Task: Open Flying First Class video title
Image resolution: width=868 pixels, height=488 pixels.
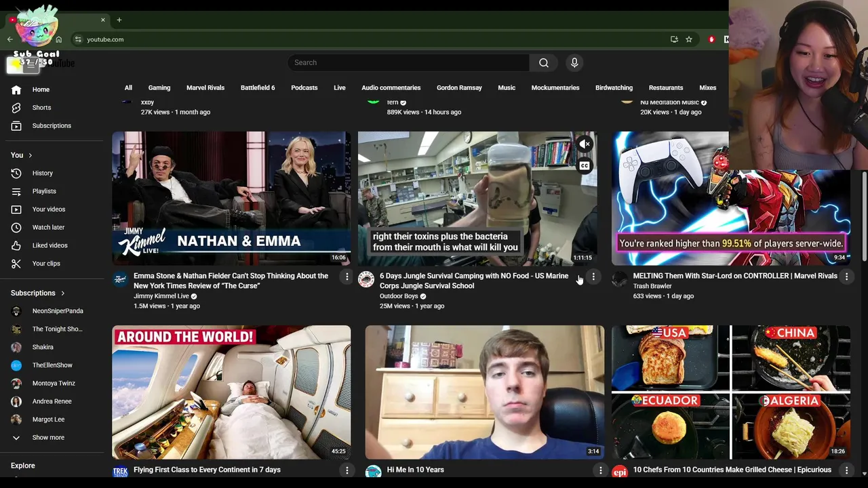Action: [207, 470]
